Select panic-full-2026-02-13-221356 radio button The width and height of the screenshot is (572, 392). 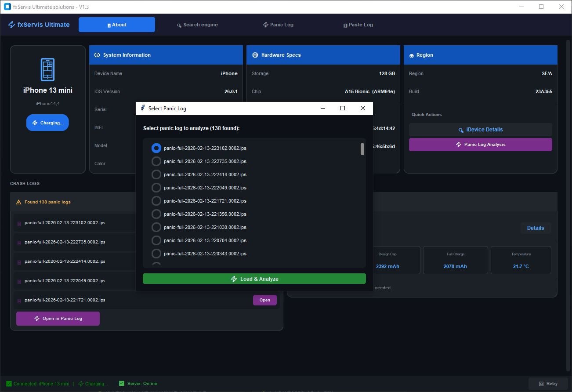156,214
